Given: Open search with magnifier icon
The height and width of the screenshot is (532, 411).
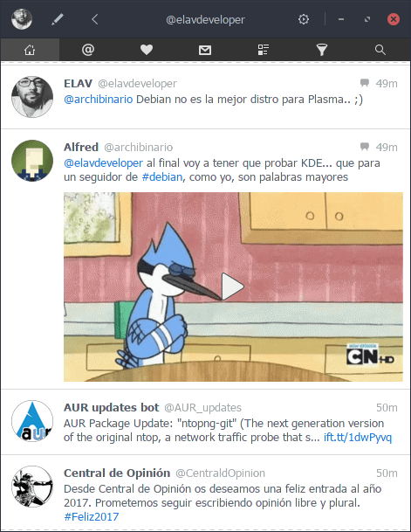Looking at the screenshot, I should point(380,50).
